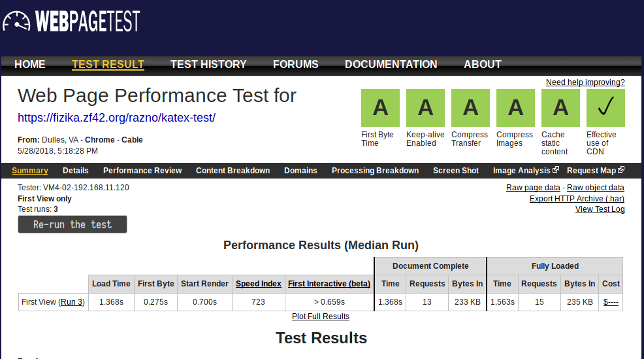Open the Run 3 link in First View row
This screenshot has height=359, width=644.
click(x=71, y=302)
